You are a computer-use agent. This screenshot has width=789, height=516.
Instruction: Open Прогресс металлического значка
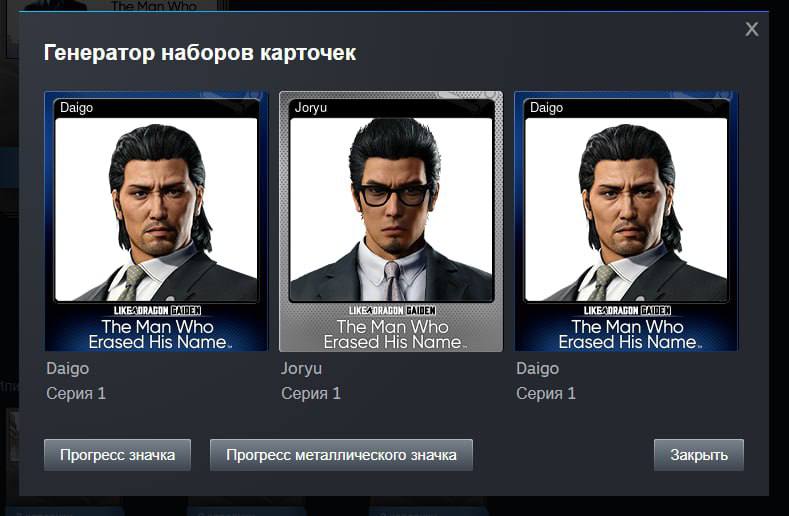(x=341, y=455)
